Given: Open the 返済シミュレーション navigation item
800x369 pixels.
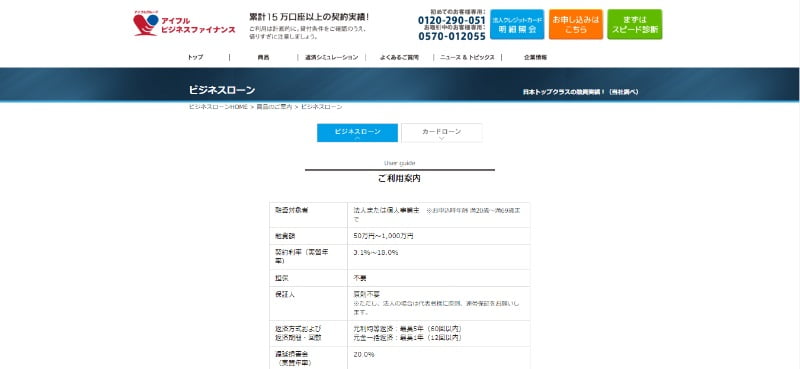Looking at the screenshot, I should [x=332, y=57].
